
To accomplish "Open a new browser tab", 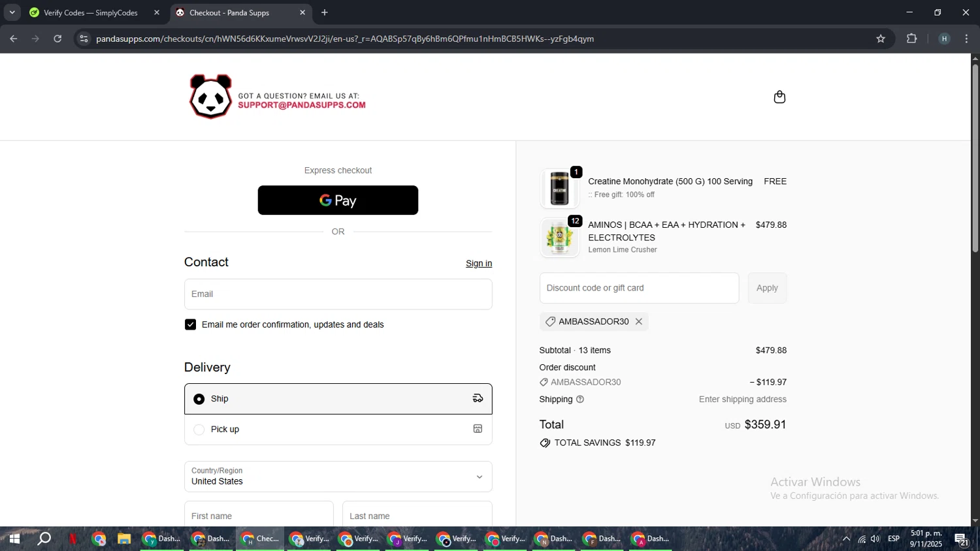I will tap(325, 12).
